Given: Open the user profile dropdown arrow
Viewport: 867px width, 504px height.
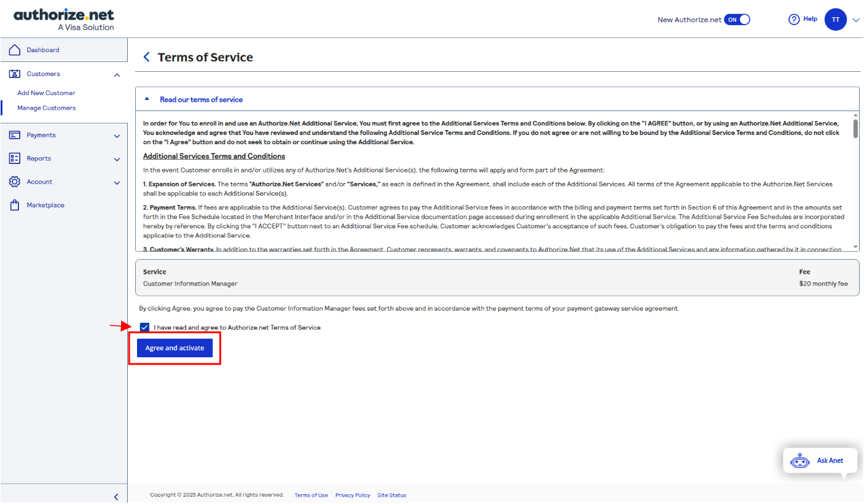Looking at the screenshot, I should 856,20.
